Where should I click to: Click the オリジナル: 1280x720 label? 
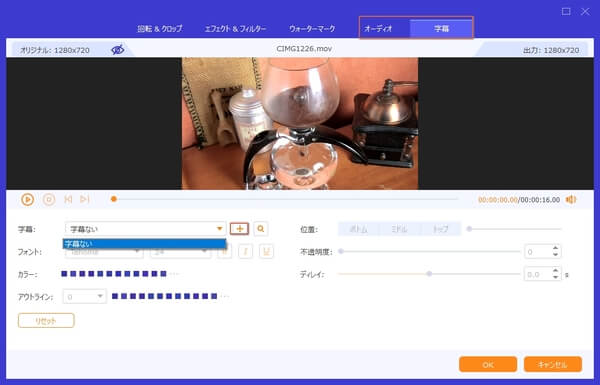click(x=55, y=50)
